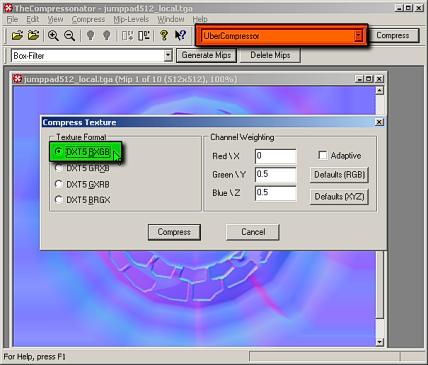Reset weights with Defaults (RGB)

[339, 175]
